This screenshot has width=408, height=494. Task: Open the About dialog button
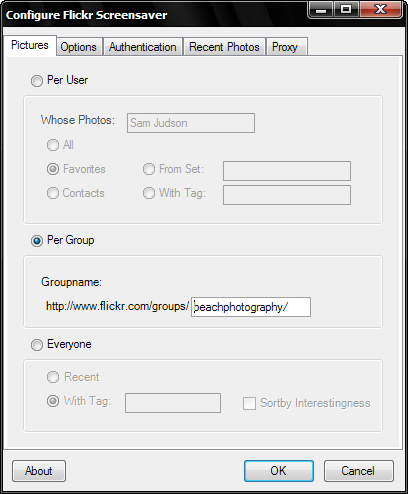(x=39, y=471)
